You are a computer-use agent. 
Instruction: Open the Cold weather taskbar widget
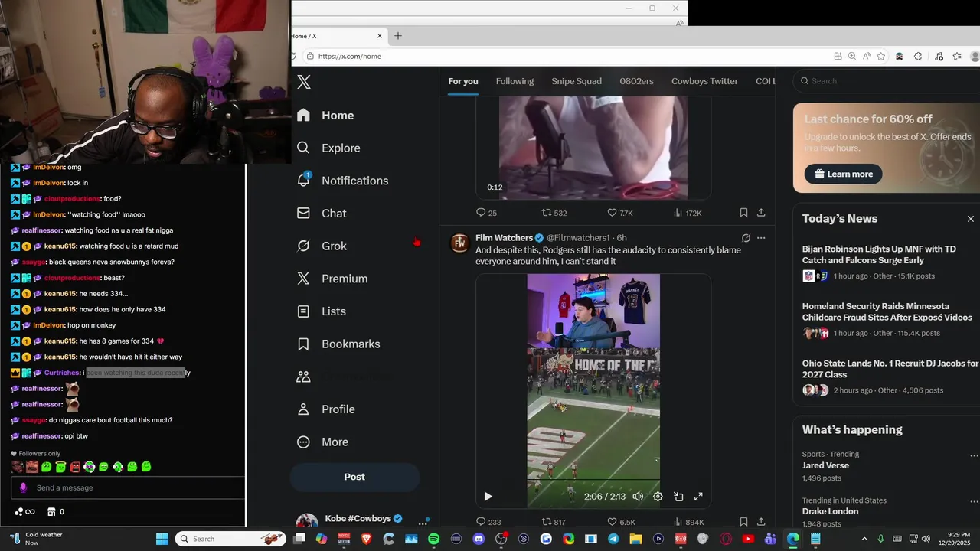click(x=37, y=539)
